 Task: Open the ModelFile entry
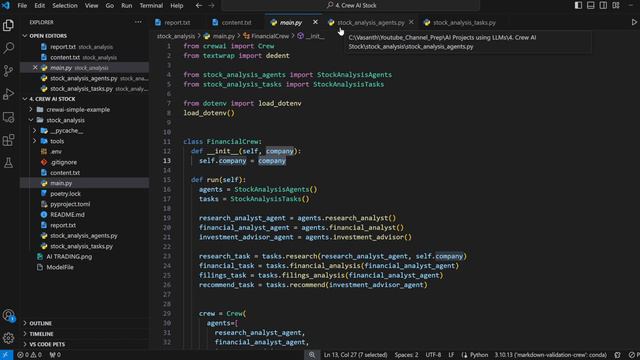click(x=60, y=267)
